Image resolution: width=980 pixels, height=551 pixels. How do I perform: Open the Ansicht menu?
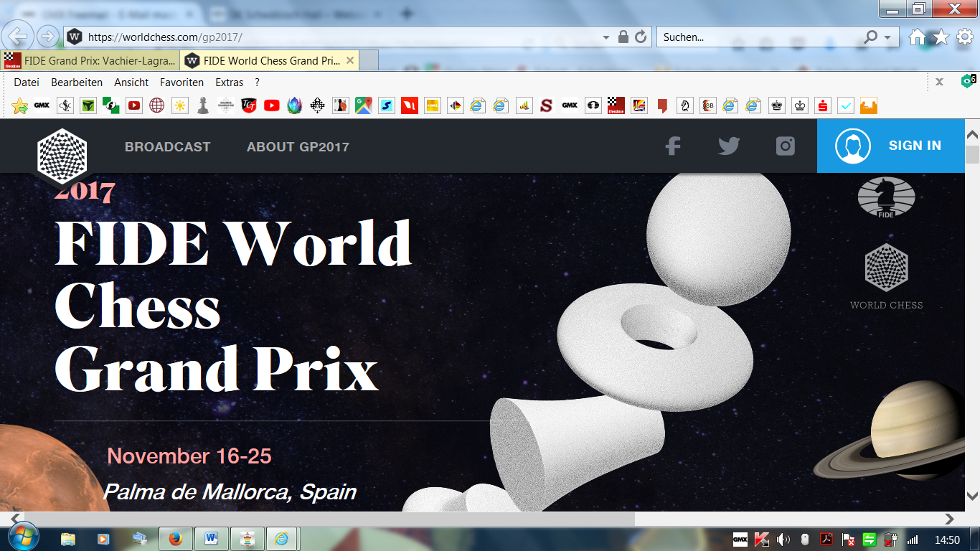131,83
